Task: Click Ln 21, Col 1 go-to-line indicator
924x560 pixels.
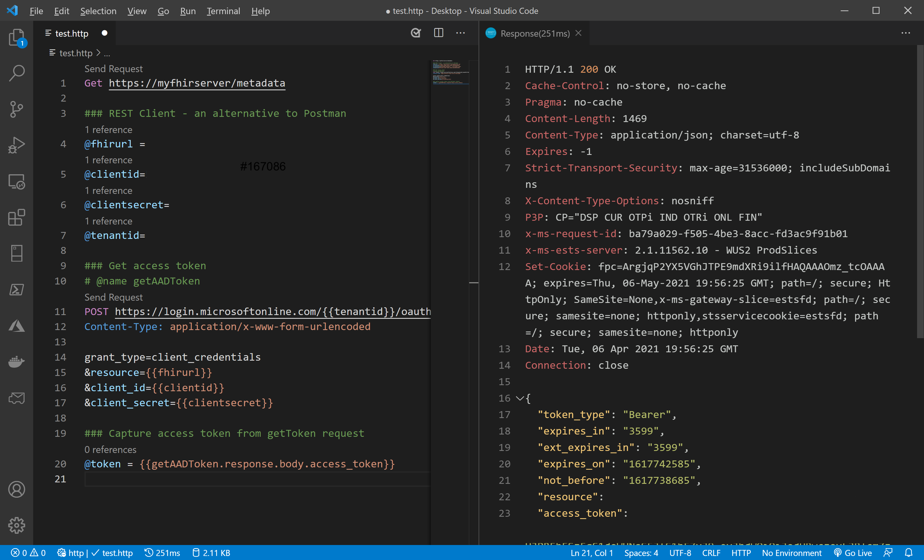Action: (592, 553)
